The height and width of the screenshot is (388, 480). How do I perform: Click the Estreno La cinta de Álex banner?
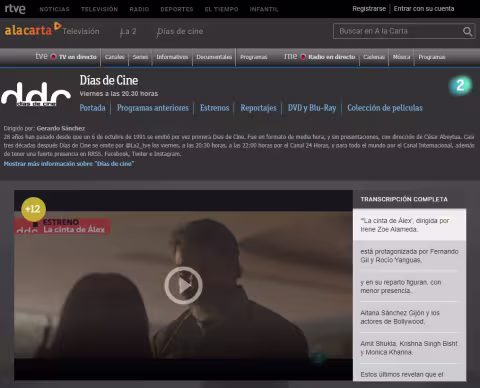click(x=62, y=226)
